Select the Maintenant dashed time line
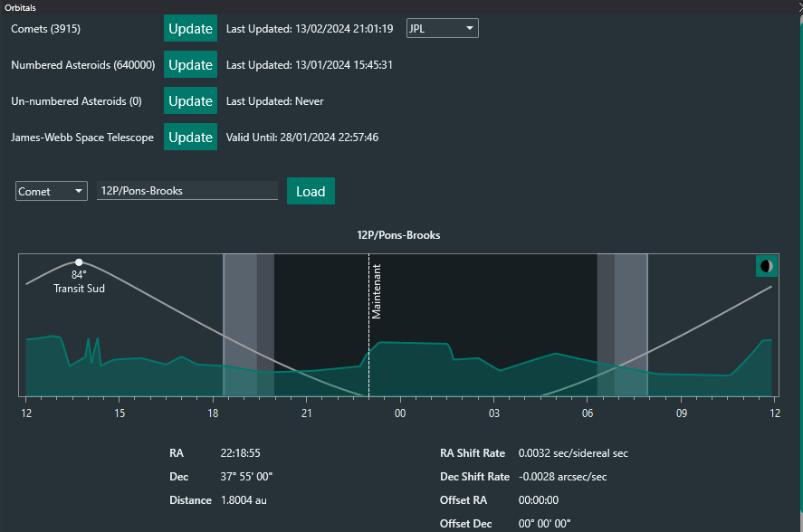 368,326
